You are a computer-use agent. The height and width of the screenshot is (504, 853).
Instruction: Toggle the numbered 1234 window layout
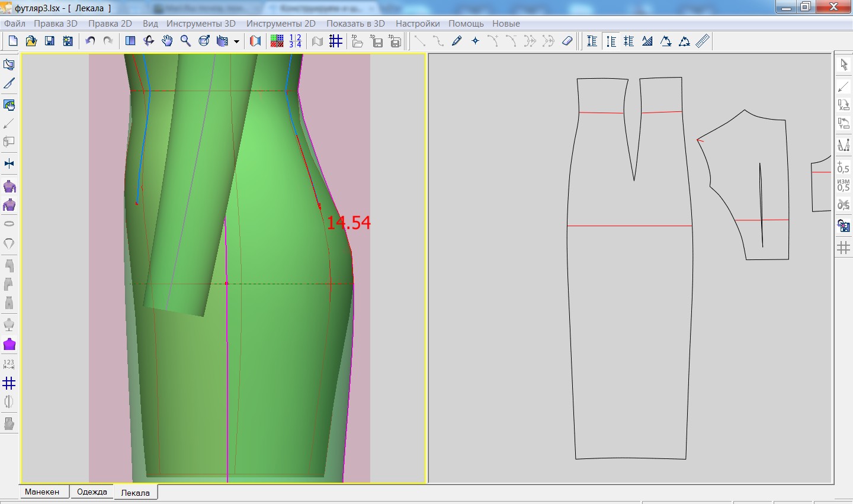[295, 41]
